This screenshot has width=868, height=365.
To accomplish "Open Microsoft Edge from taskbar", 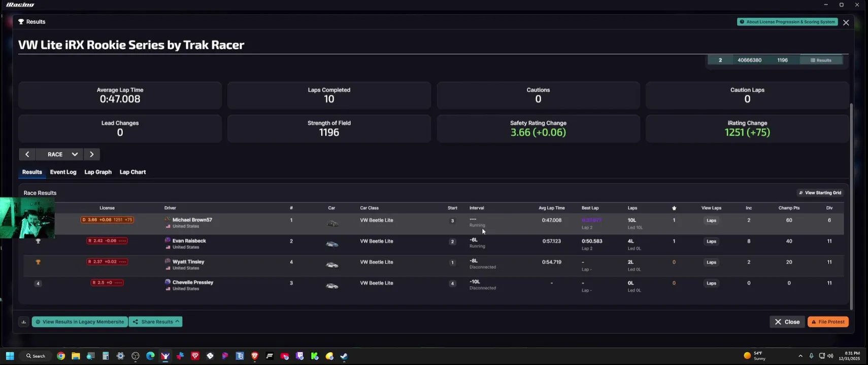I will [150, 356].
